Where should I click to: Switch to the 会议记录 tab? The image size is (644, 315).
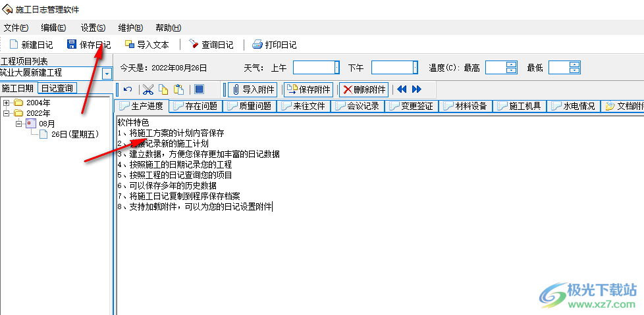pyautogui.click(x=358, y=107)
